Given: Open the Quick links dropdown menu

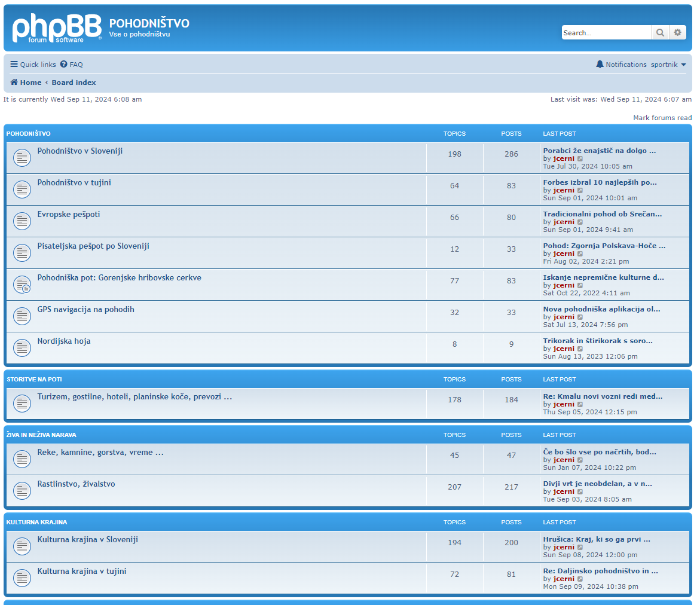Looking at the screenshot, I should coord(33,65).
